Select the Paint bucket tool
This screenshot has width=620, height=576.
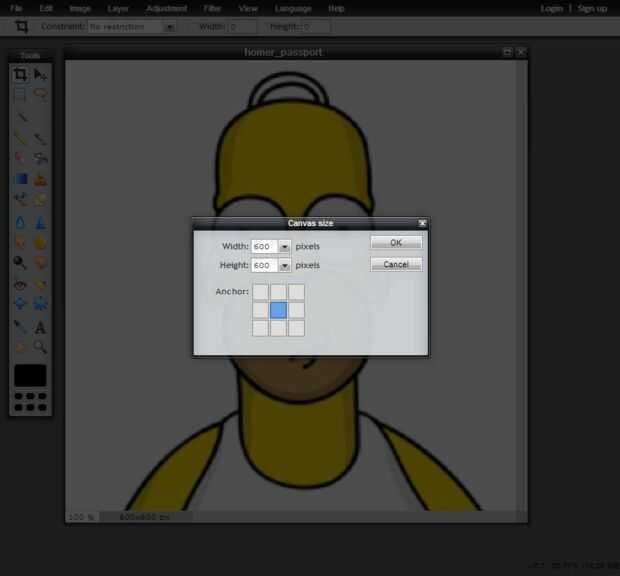click(x=40, y=158)
